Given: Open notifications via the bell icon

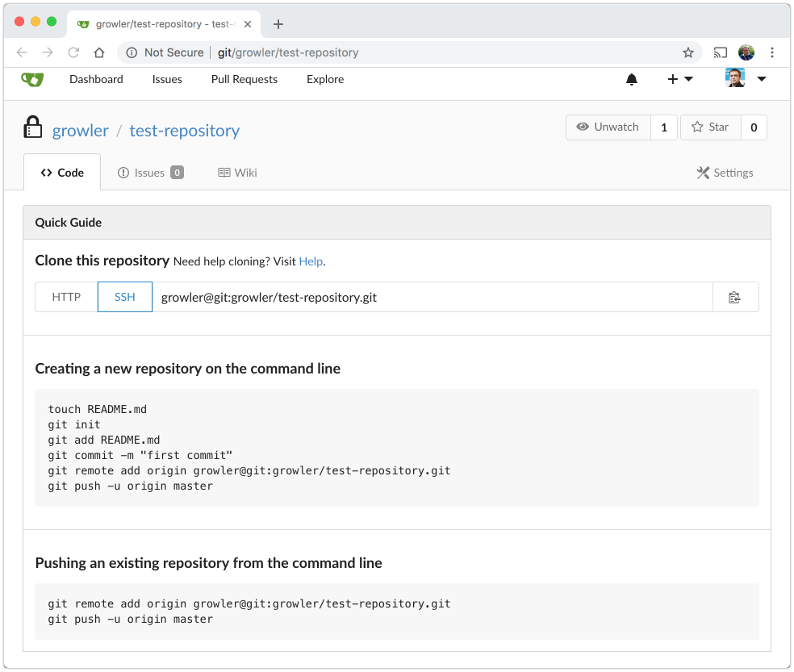Looking at the screenshot, I should click(632, 79).
